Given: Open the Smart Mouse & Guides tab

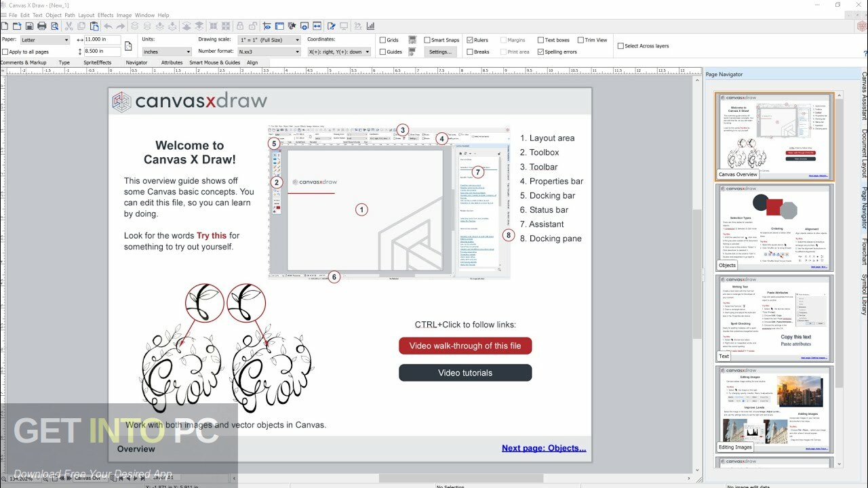Looking at the screenshot, I should 214,62.
